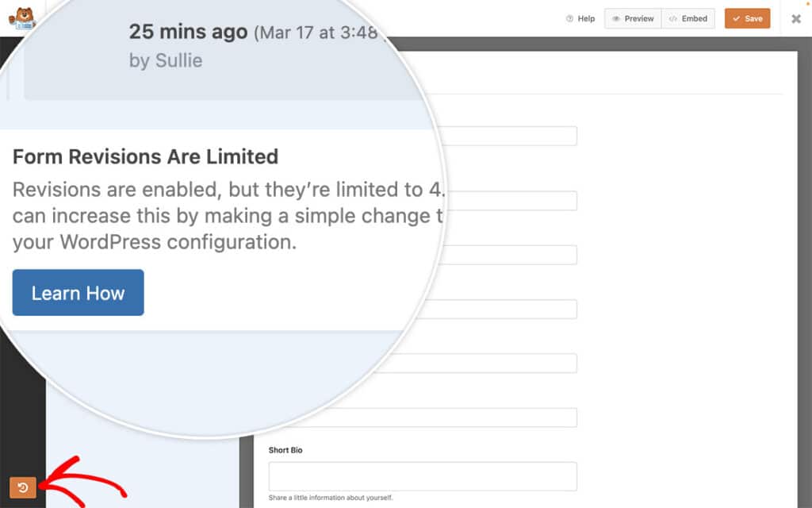812x508 pixels.
Task: Click the eye icon on the Preview button
Action: (619, 18)
